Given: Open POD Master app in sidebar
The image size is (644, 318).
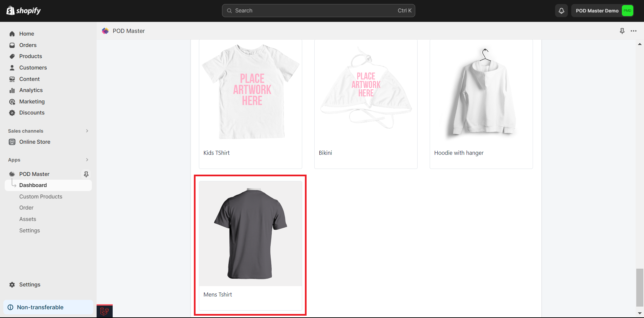Looking at the screenshot, I should click(x=34, y=174).
